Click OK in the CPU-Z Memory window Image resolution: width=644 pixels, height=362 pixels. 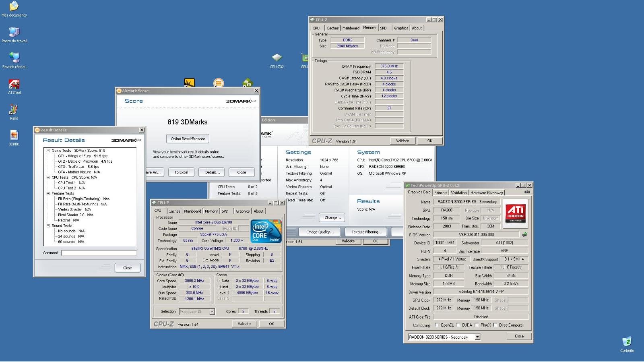(429, 141)
